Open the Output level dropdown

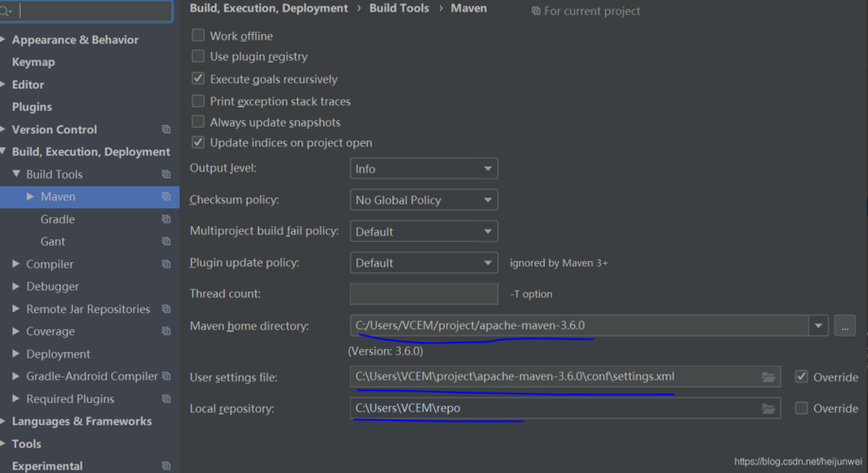click(x=424, y=168)
